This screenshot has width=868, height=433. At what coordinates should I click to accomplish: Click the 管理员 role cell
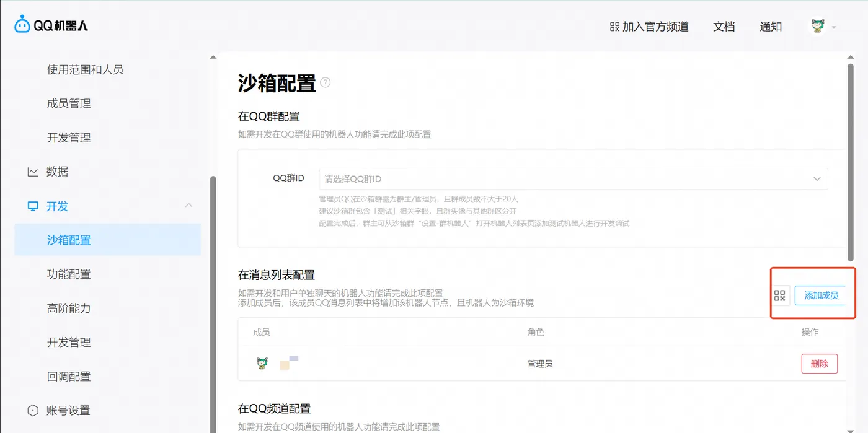pos(540,364)
